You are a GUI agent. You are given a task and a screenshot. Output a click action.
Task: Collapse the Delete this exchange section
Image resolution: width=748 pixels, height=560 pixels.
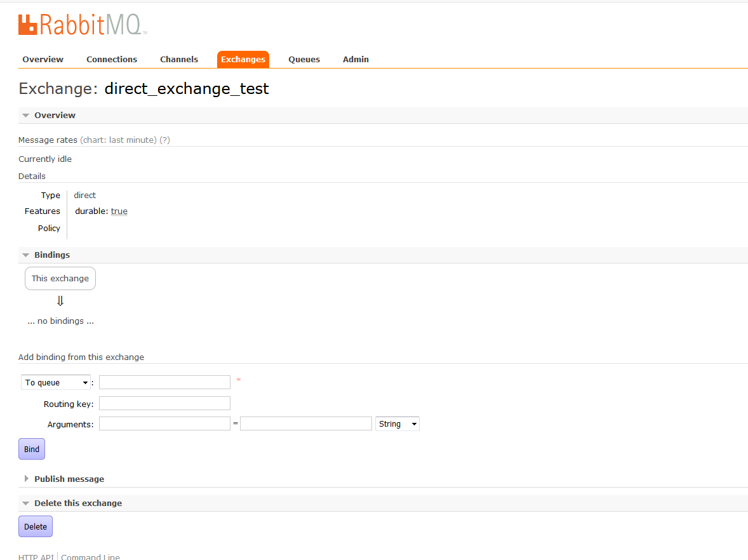pos(77,502)
